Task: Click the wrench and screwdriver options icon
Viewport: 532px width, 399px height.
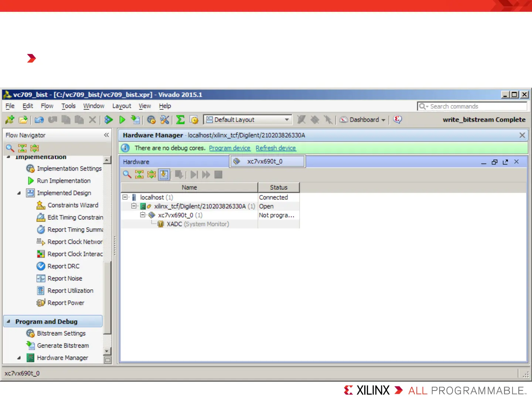Action: (164, 120)
